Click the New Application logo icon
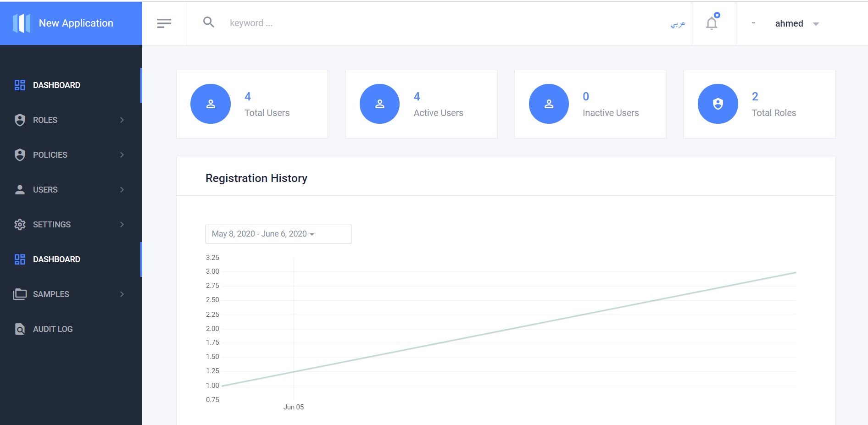Viewport: 868px width, 425px height. [22, 23]
